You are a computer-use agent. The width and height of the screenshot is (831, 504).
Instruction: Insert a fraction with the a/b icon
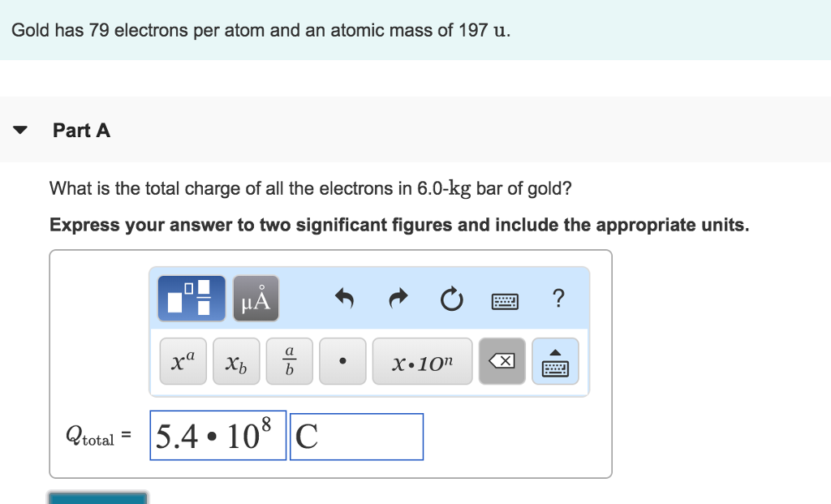(x=289, y=360)
